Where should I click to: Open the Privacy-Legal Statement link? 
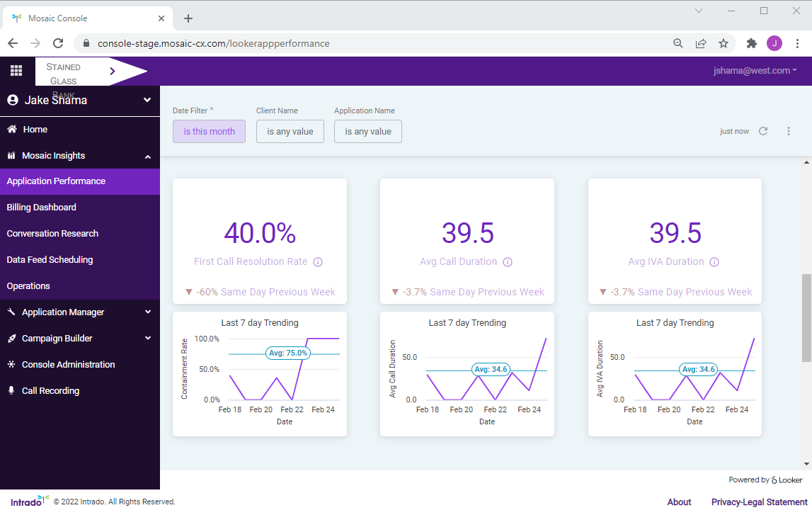(x=759, y=502)
